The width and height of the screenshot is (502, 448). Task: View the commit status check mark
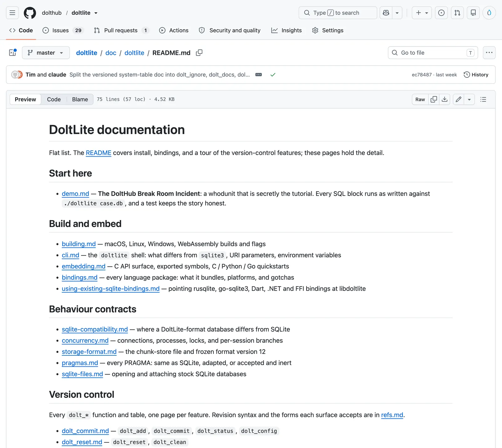pyautogui.click(x=273, y=75)
